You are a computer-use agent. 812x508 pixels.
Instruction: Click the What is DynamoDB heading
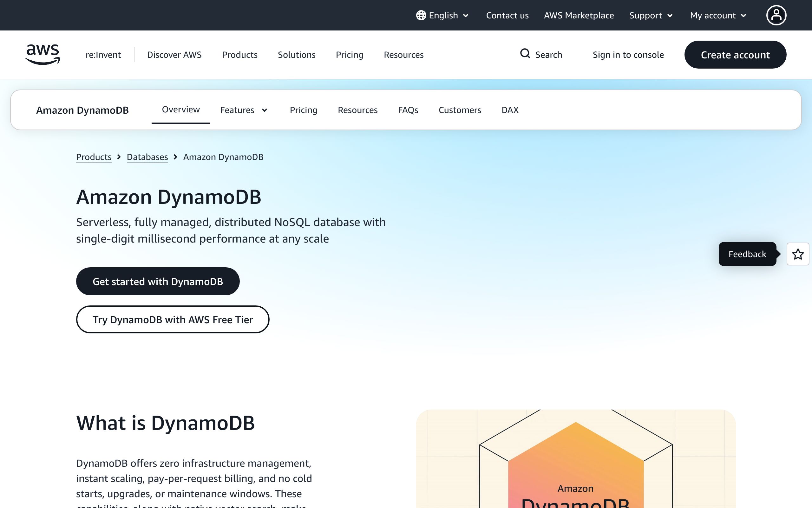click(x=166, y=423)
